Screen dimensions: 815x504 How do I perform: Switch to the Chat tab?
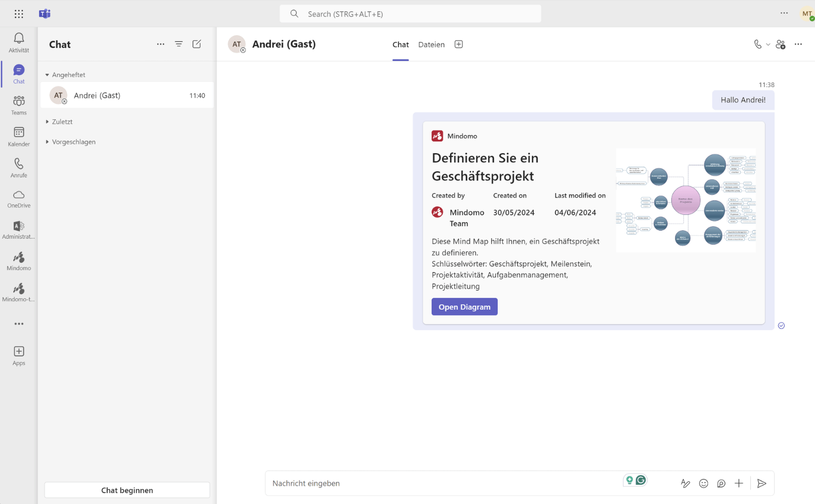[x=401, y=45]
